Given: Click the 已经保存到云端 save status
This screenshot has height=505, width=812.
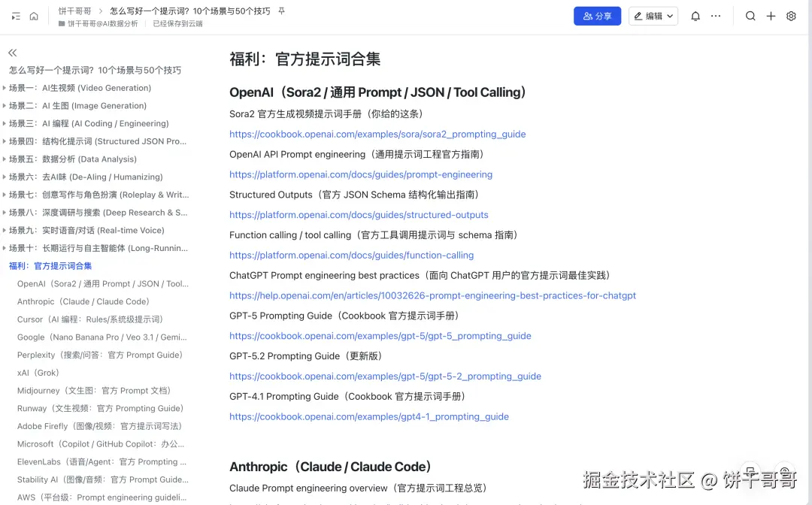Looking at the screenshot, I should click(177, 24).
